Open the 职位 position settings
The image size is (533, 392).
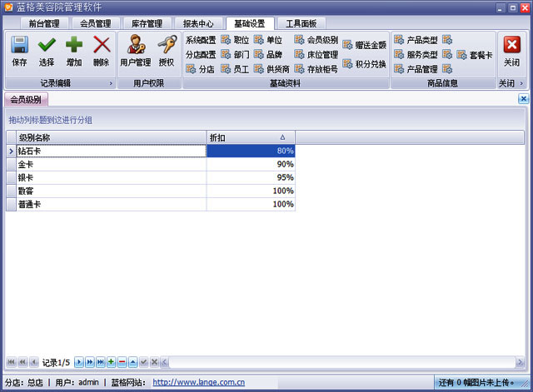[x=235, y=40]
